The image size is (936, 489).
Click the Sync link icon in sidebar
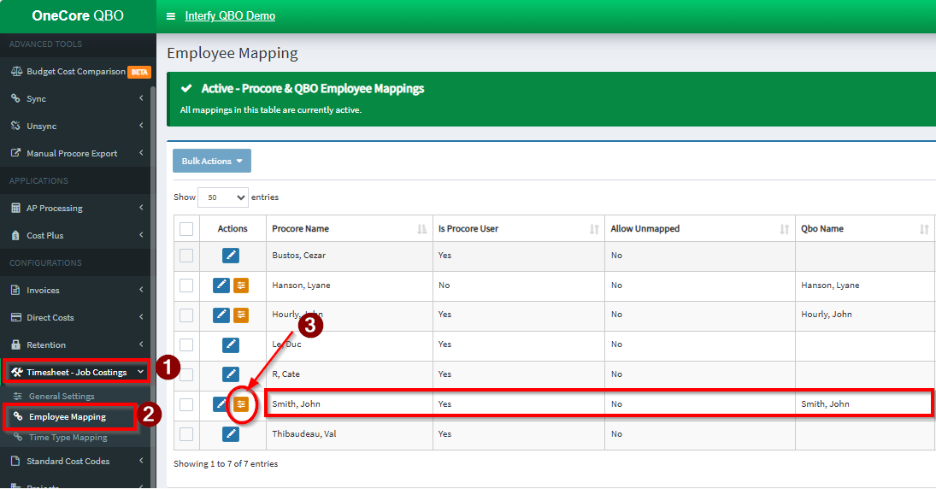point(16,99)
